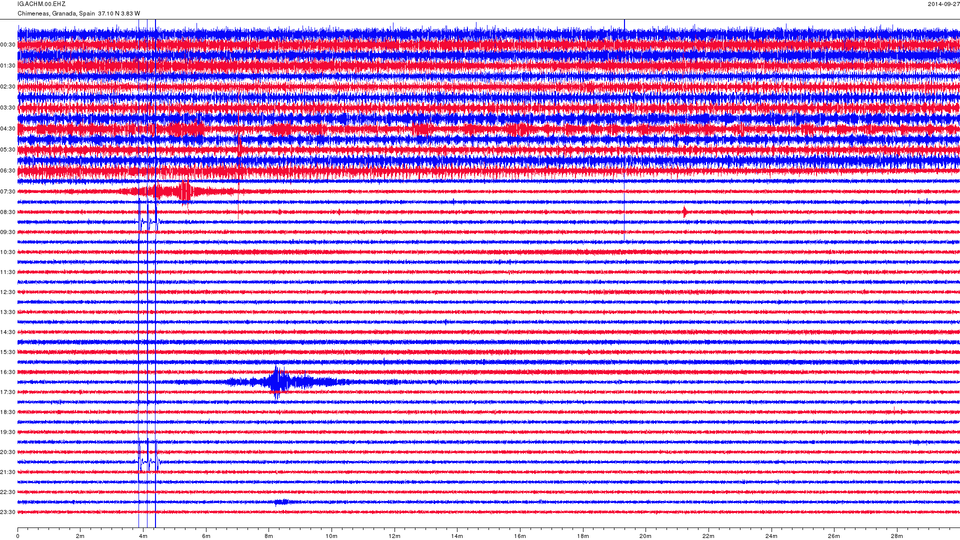Click the 22m tick label on the axis
The width and height of the screenshot is (960, 540).
[x=708, y=536]
